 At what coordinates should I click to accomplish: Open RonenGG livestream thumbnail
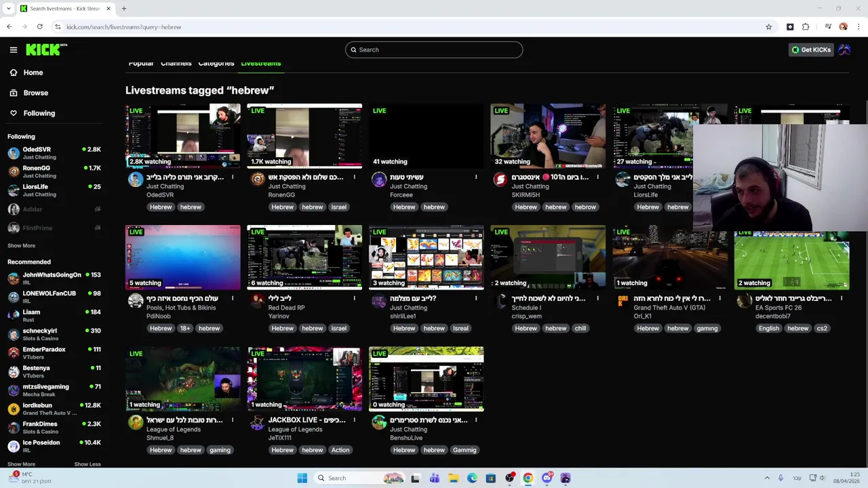(x=304, y=136)
